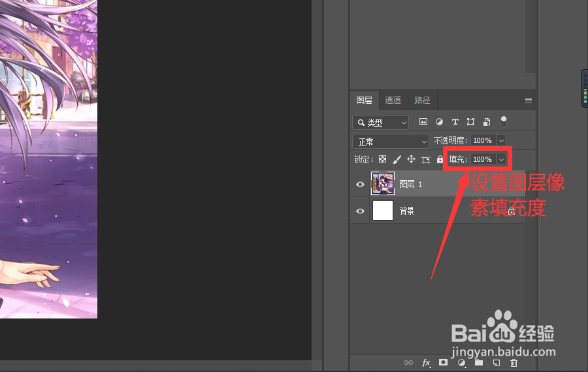Create new fill or adjustment layer

(x=462, y=363)
